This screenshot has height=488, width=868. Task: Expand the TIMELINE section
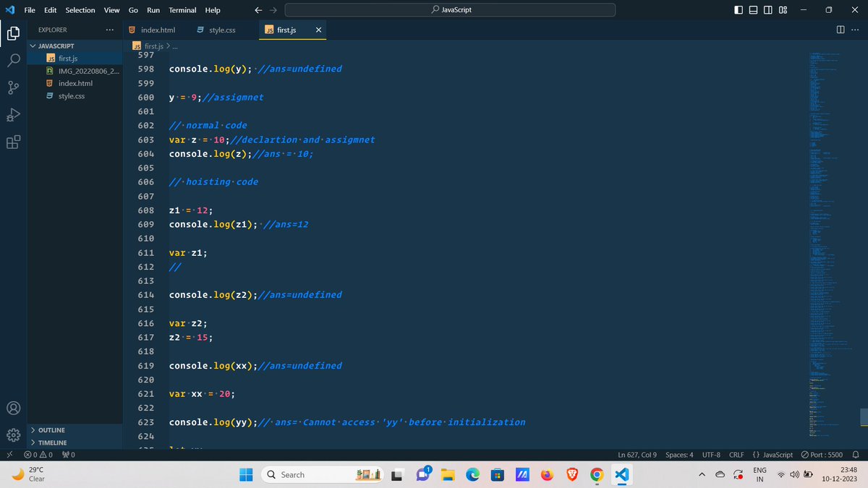pyautogui.click(x=75, y=442)
